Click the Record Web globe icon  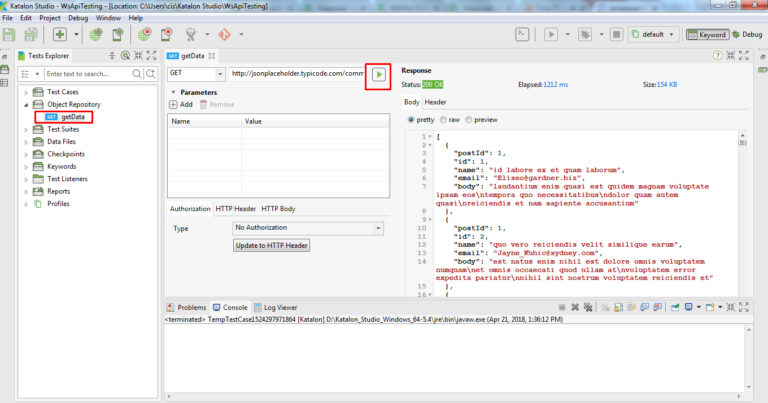[x=144, y=34]
